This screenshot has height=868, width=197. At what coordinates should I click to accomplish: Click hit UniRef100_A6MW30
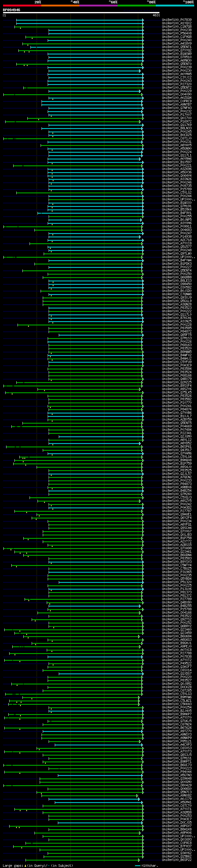tap(177, 60)
